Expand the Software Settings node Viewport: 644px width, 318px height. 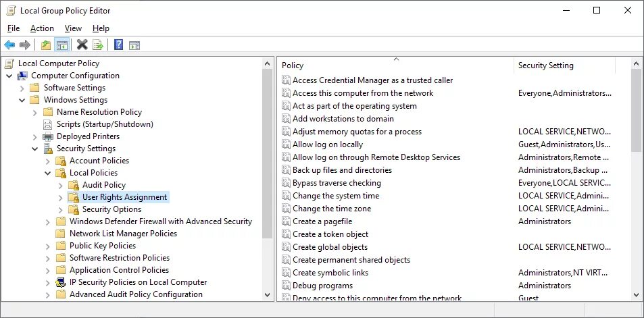point(22,88)
